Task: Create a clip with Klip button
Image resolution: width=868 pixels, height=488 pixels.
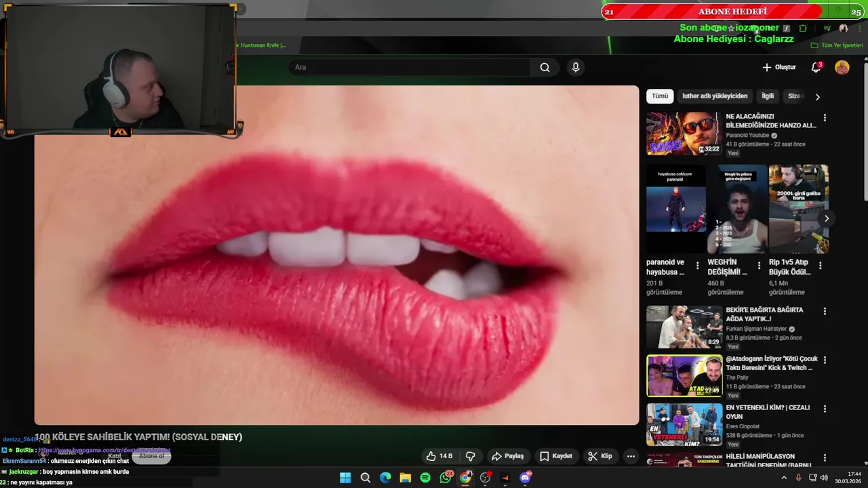Action: click(600, 456)
